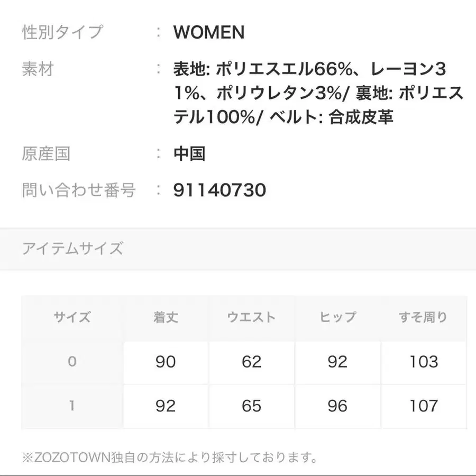Click the 着丈 column header
Viewport: 476px width, 476px height.
point(166,317)
